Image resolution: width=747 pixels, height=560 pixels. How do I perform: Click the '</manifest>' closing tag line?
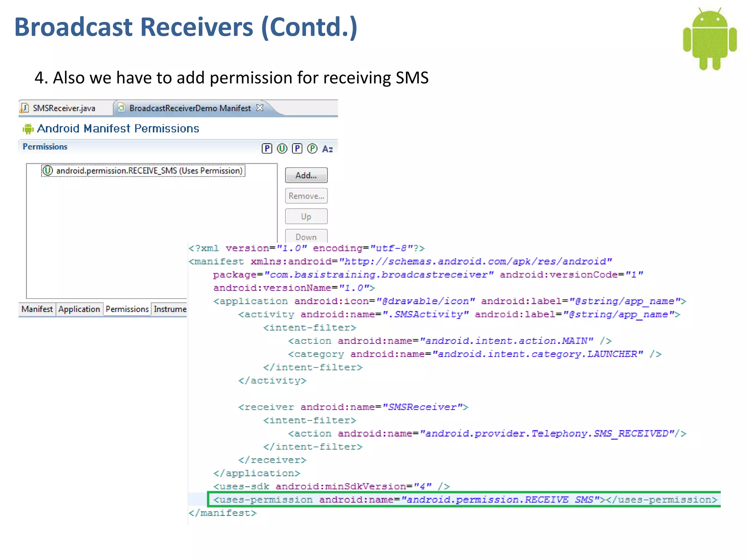tap(222, 513)
